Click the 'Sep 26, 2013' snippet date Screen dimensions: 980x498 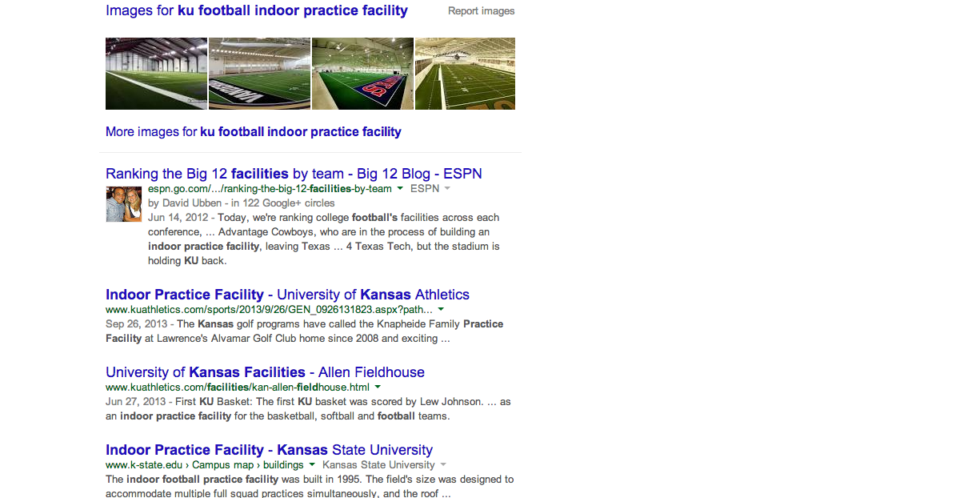(136, 324)
